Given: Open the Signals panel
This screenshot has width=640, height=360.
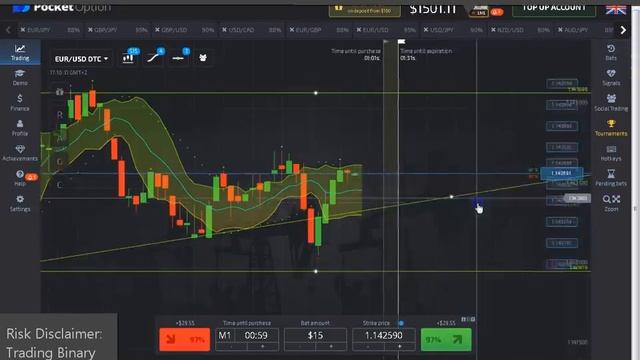Looking at the screenshot, I should click(x=611, y=78).
